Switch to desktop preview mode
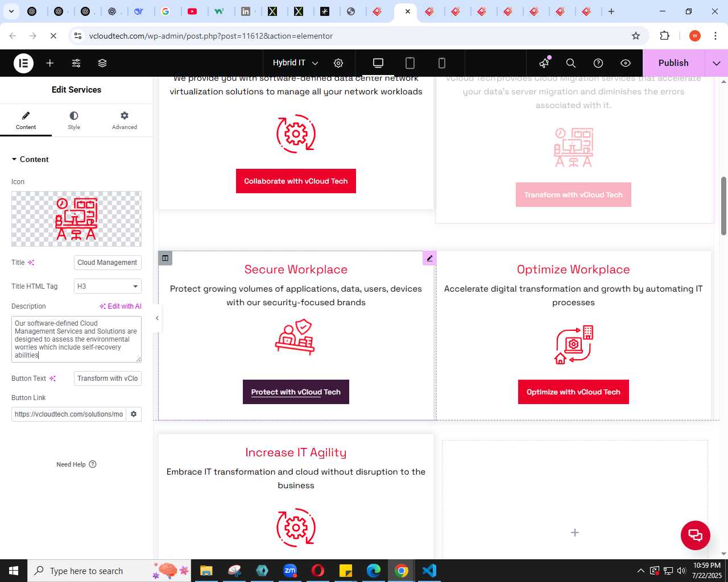728x582 pixels. 378,63
